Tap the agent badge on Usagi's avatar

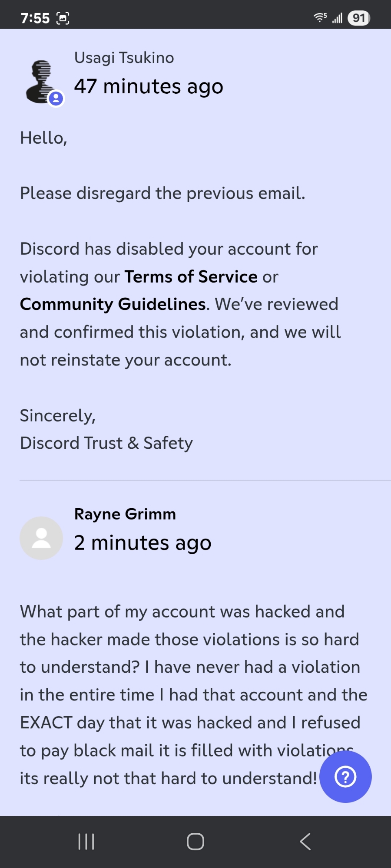pyautogui.click(x=56, y=99)
